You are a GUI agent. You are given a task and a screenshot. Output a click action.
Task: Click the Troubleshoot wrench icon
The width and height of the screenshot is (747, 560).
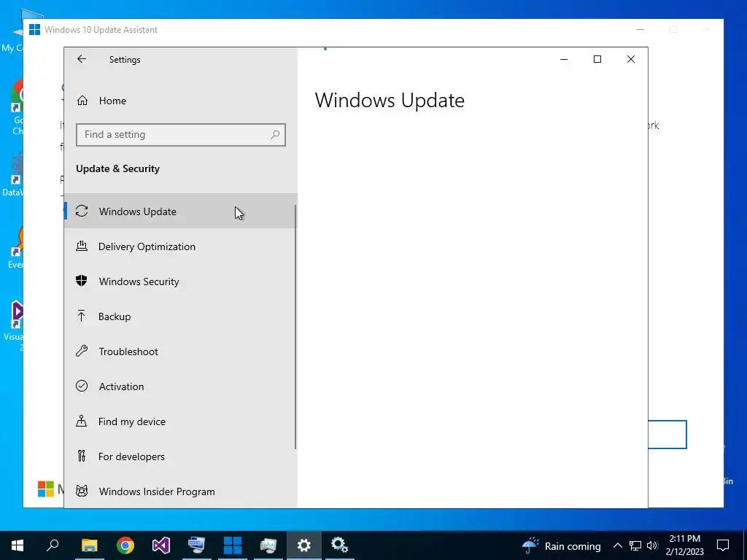click(82, 351)
